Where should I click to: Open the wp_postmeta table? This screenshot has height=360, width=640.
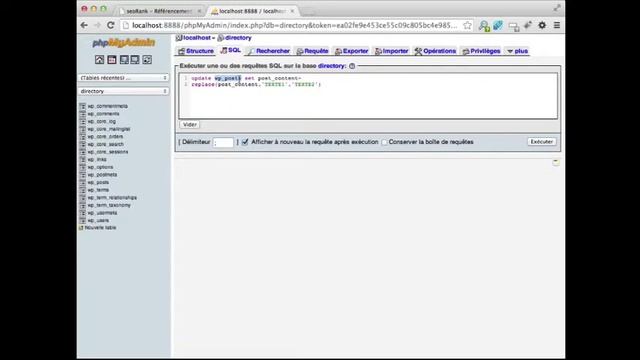(102, 175)
